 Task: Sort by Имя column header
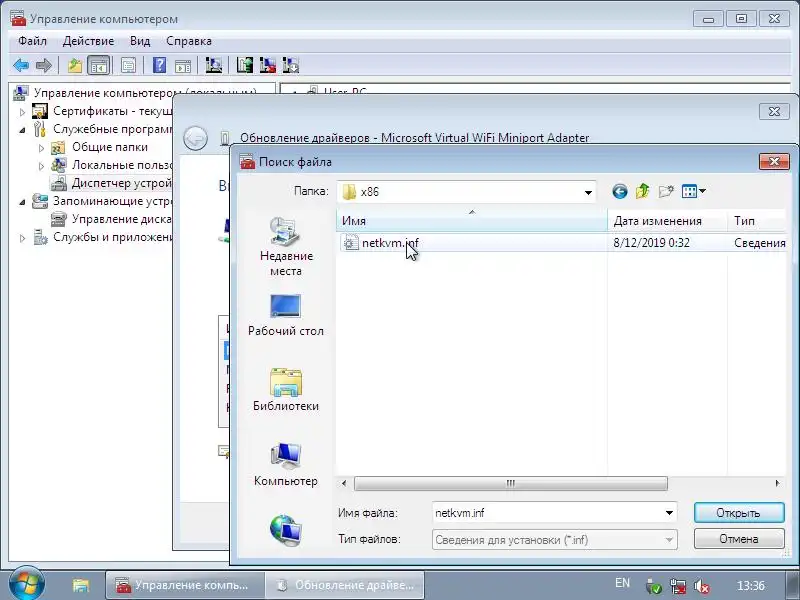(471, 221)
